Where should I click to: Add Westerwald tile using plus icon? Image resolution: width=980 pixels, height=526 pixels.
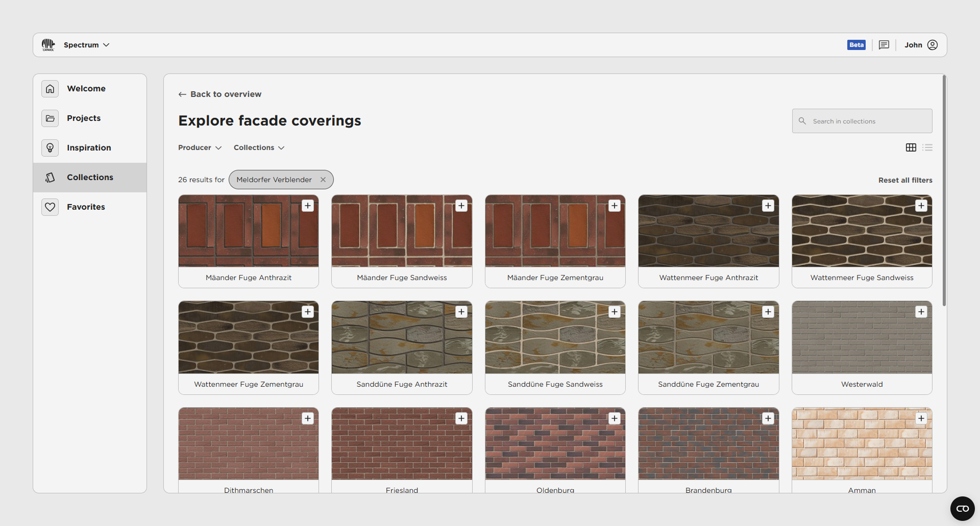(921, 312)
